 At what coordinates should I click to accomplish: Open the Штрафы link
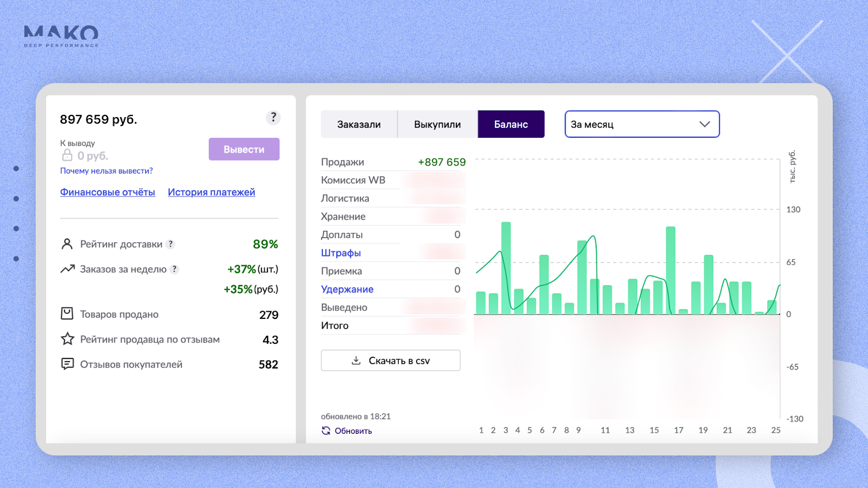341,253
